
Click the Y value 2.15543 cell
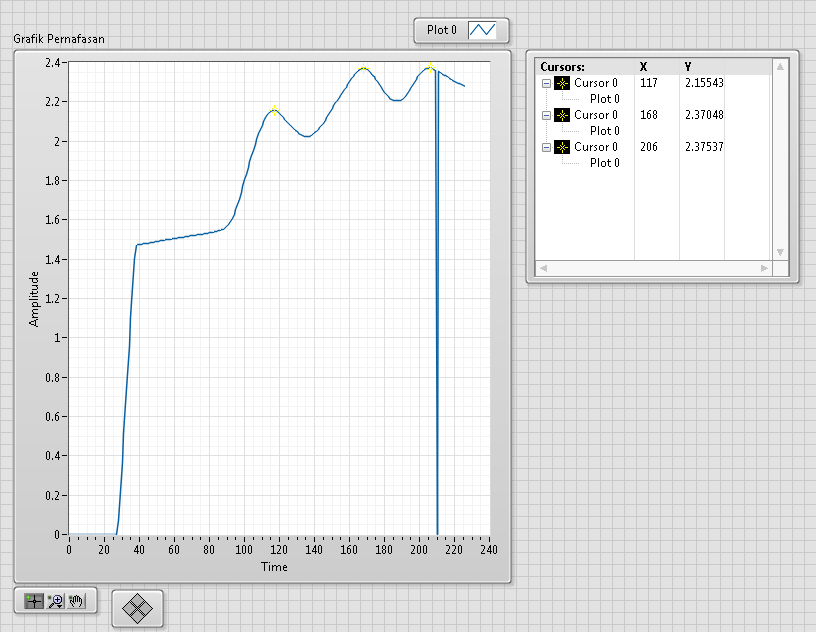click(704, 83)
